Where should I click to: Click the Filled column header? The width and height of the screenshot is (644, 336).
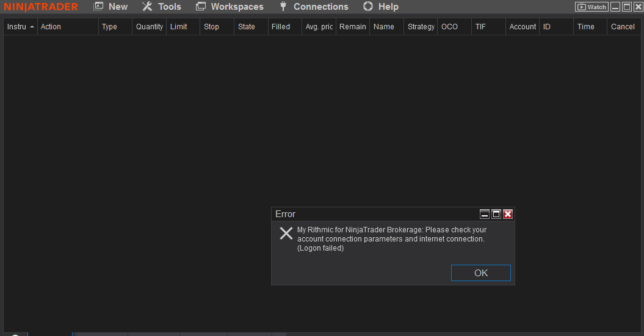[285, 27]
